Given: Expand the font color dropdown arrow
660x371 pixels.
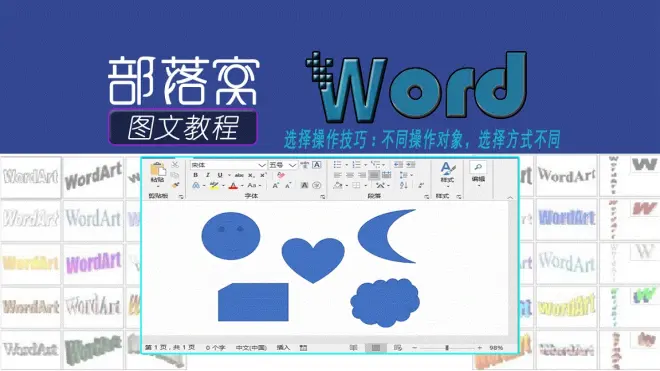Looking at the screenshot, I should [242, 186].
